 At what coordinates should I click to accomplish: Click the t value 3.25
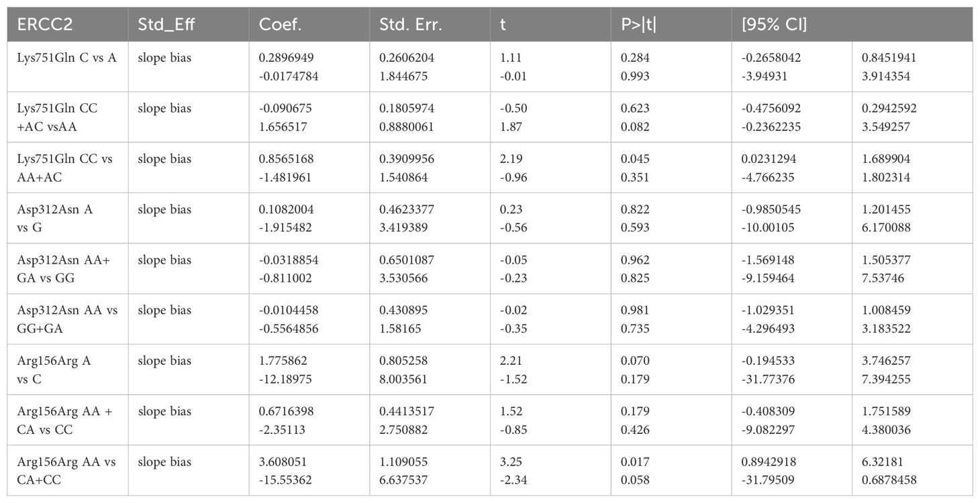coord(511,462)
